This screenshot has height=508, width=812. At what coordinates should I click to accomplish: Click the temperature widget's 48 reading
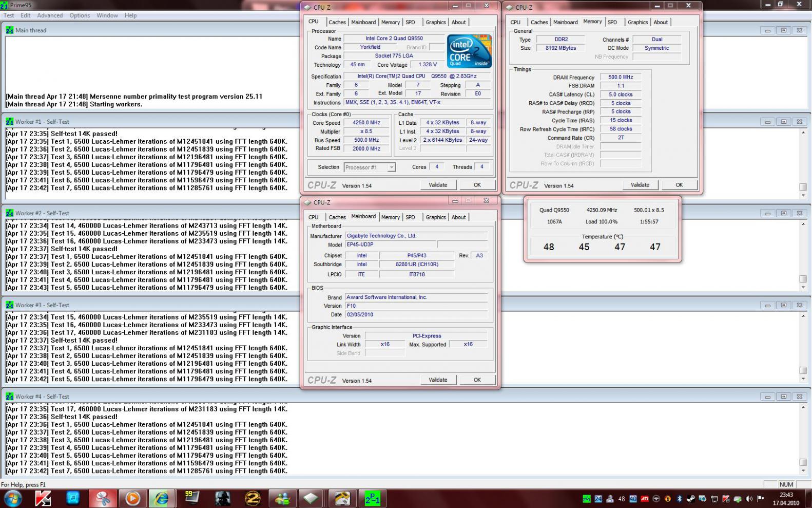549,247
